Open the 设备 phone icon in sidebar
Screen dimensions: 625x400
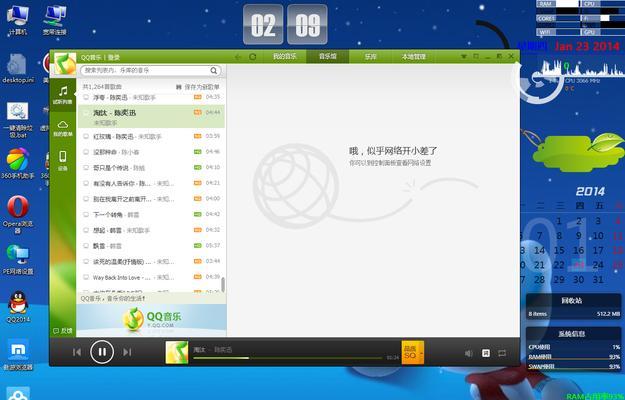coord(63,160)
